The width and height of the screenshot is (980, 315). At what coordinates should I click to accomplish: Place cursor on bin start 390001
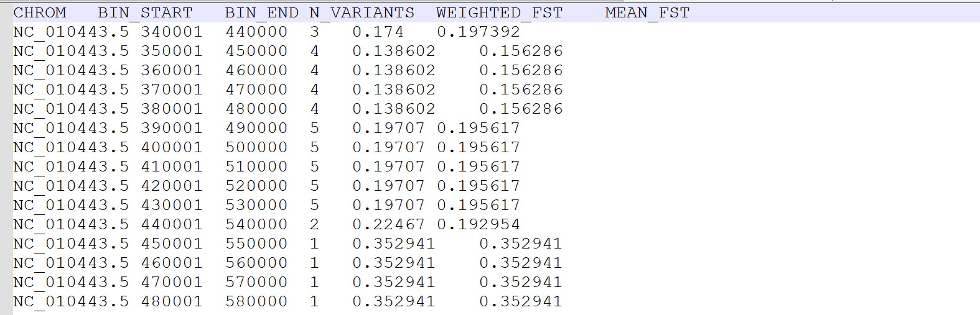172,128
